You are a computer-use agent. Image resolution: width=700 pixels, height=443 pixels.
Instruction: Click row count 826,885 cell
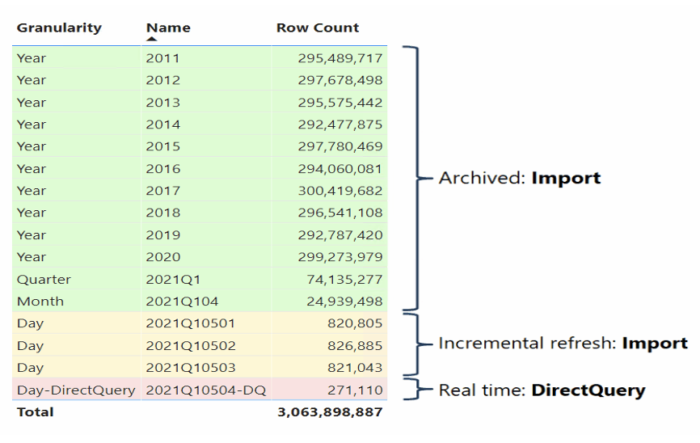354,345
